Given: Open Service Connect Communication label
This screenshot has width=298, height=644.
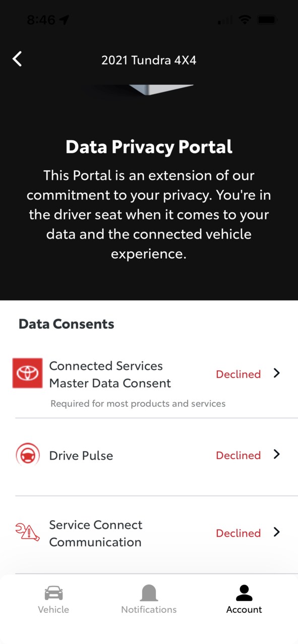Looking at the screenshot, I should tap(96, 534).
